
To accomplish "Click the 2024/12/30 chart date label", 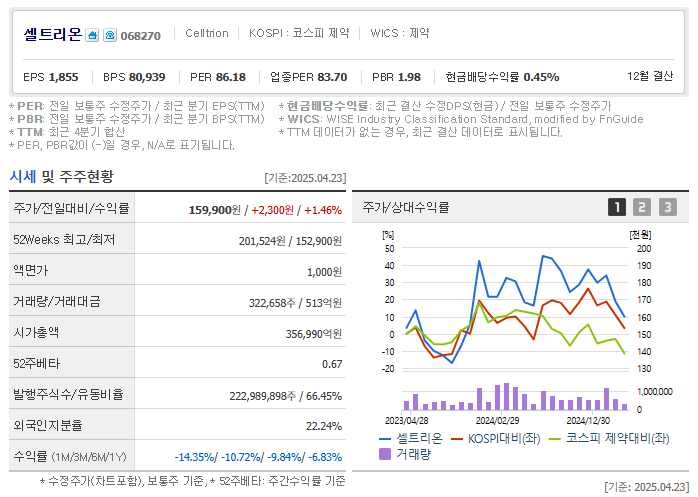I will pos(588,420).
